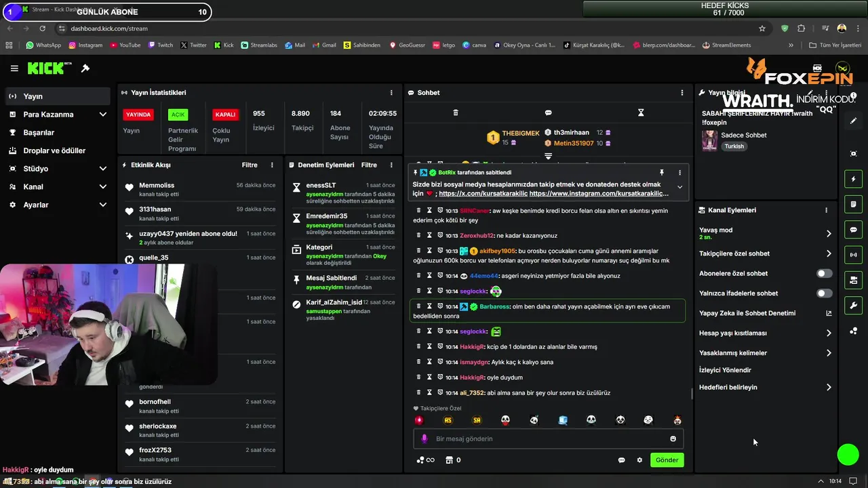This screenshot has width=868, height=488.
Task: Click the username THEBIGMEK in the leaderboard
Action: point(521,134)
